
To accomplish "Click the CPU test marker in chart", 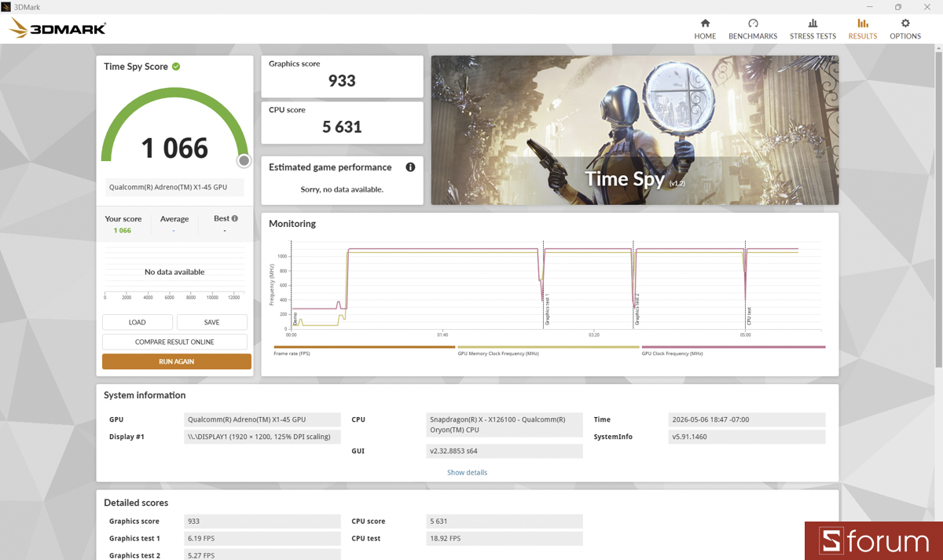I will coord(749,317).
